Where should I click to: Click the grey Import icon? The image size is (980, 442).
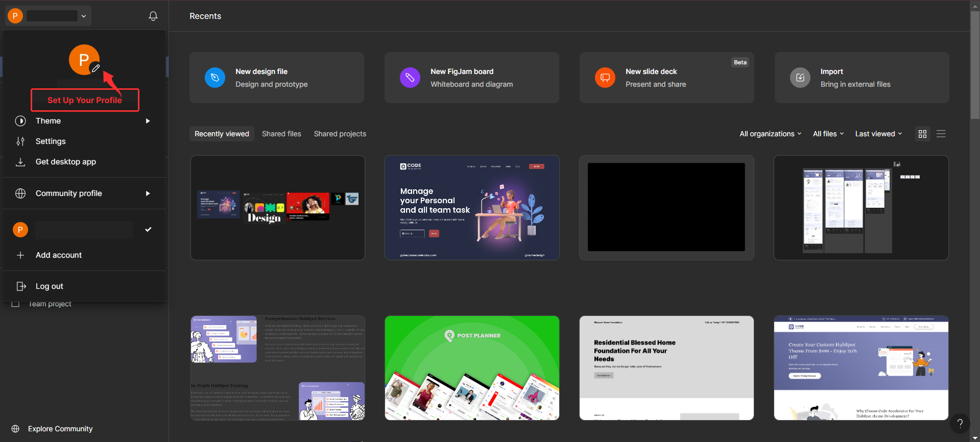pyautogui.click(x=800, y=78)
